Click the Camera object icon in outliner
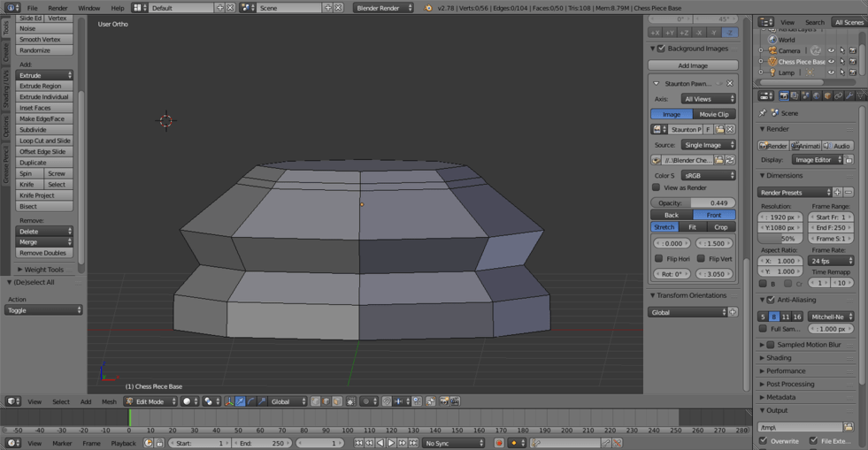This screenshot has height=450, width=868. click(772, 50)
